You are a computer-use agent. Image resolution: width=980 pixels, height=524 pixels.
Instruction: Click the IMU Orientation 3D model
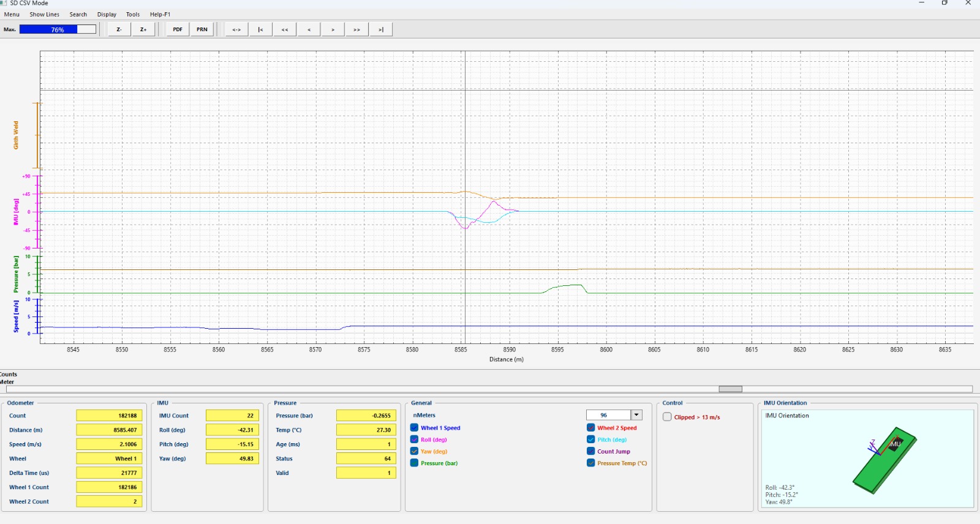pos(884,460)
